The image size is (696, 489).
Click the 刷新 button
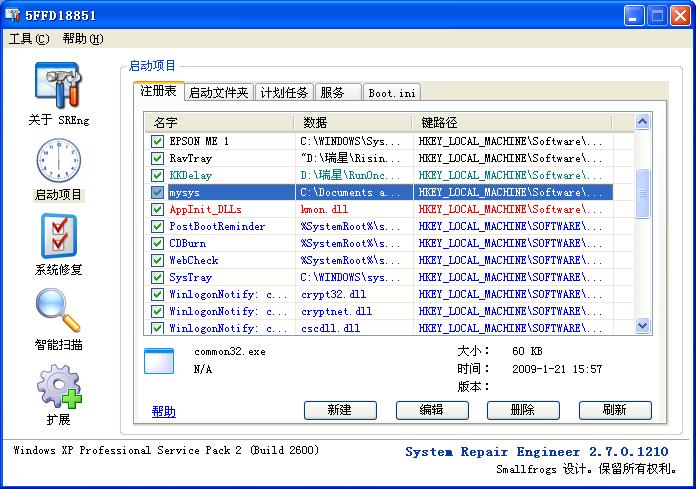[x=615, y=410]
